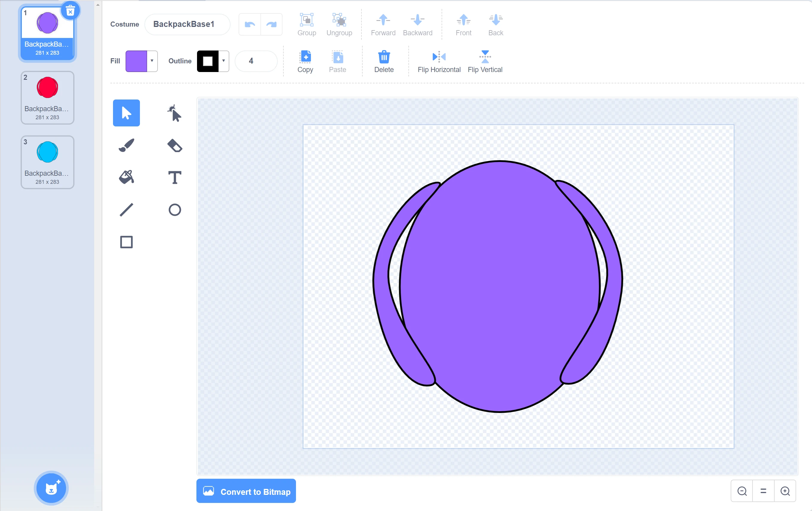Click the costume name field BackpackBase1
The image size is (812, 511).
tap(187, 24)
